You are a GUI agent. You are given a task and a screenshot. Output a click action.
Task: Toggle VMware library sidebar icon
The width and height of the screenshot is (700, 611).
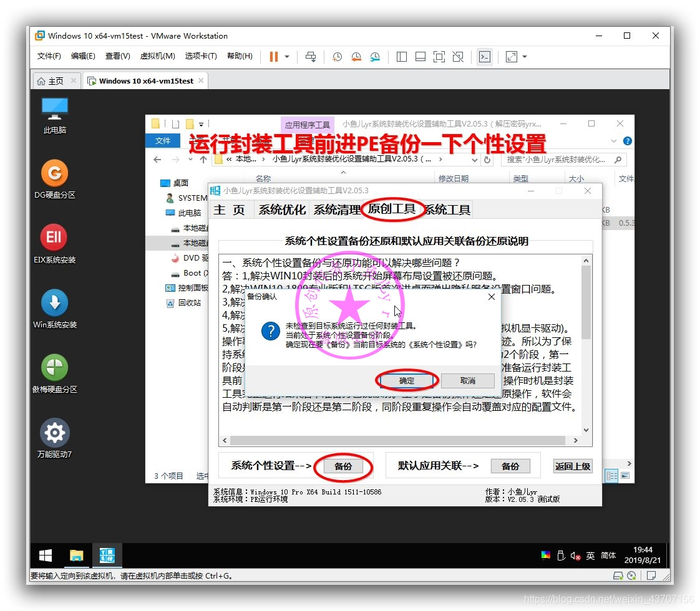[x=402, y=57]
